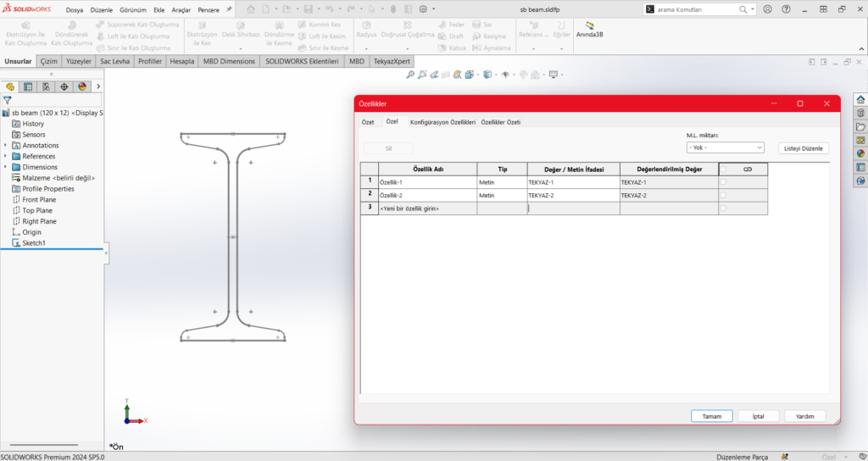Open the Araçlar menu

(x=181, y=10)
